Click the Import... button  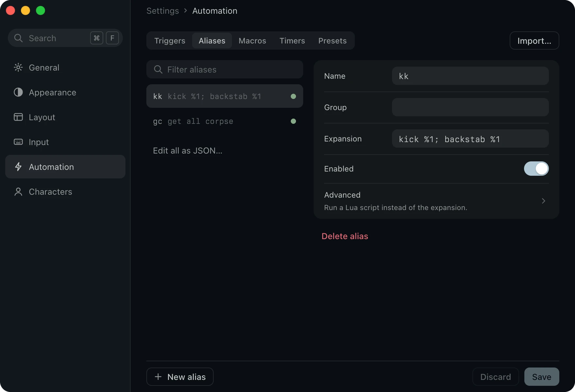pos(534,41)
